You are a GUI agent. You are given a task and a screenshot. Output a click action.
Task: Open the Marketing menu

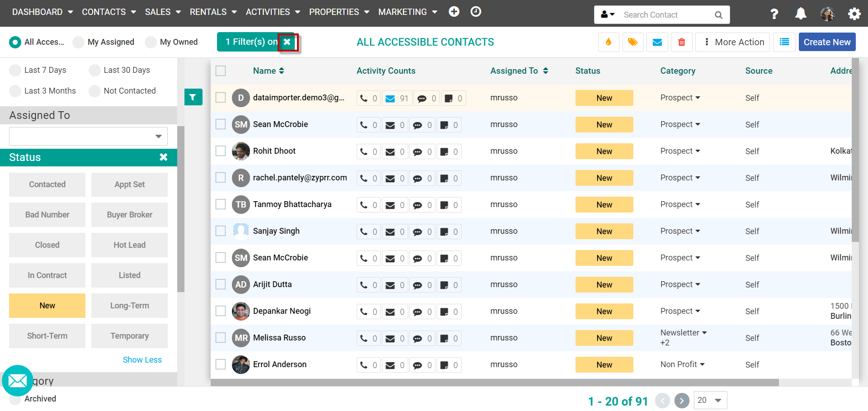pos(407,12)
